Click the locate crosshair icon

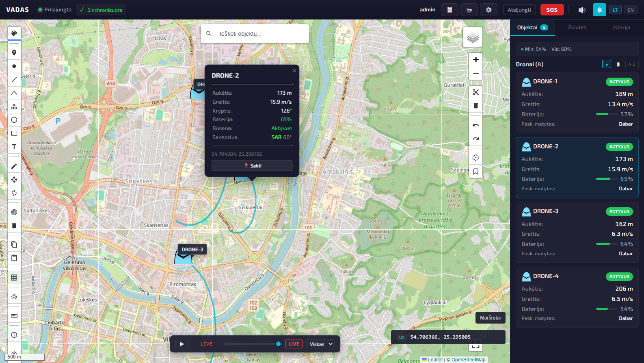pos(476,158)
